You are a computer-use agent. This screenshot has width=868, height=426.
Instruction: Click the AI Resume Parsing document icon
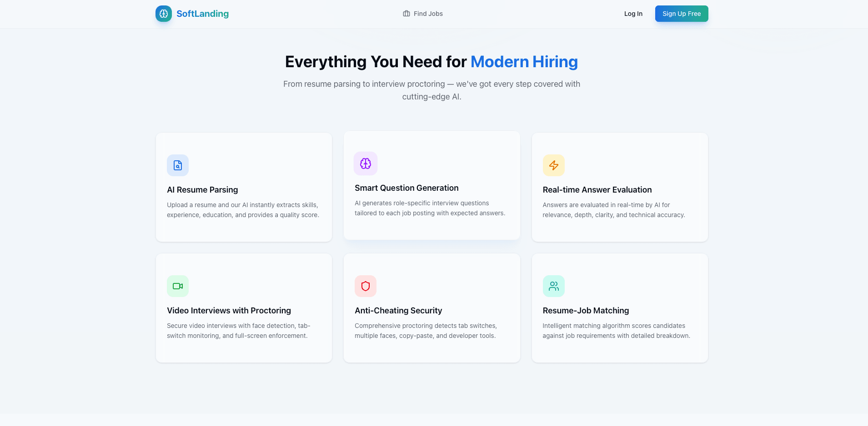(178, 165)
